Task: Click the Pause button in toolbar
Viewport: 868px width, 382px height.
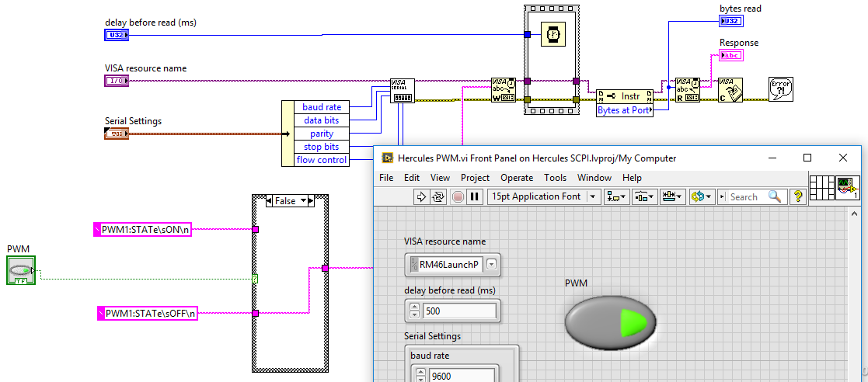Action: pos(474,197)
